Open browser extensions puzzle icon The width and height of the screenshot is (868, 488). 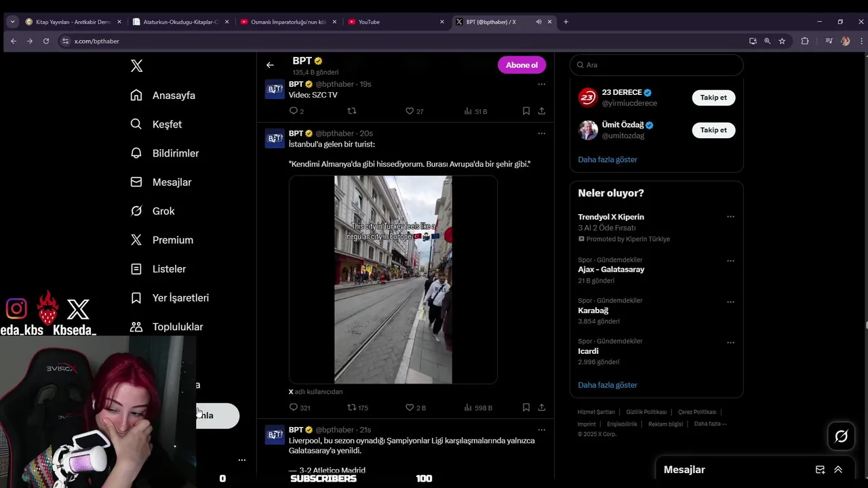click(805, 41)
